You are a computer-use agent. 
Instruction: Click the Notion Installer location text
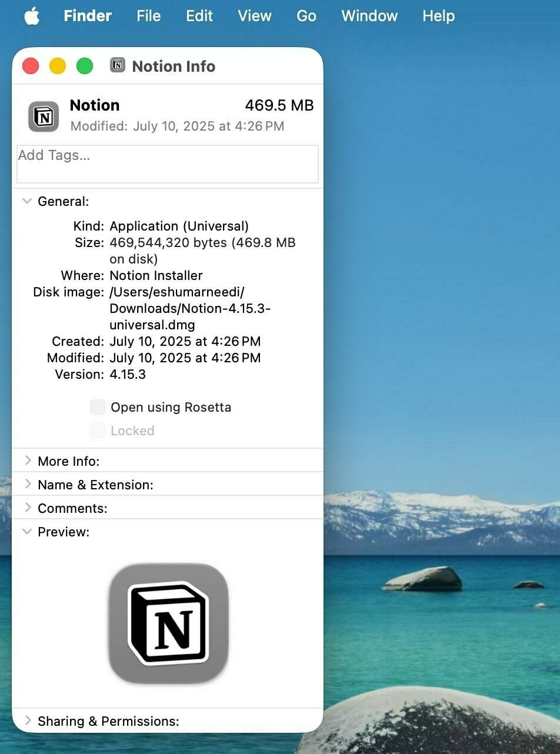[x=156, y=275]
